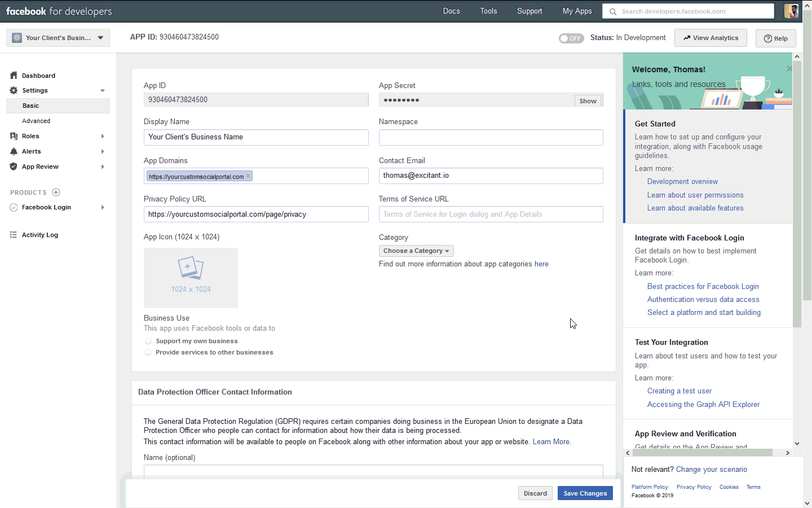Remove the yourcustomsocialportal.com app domain tag
812x508 pixels.
tap(248, 176)
